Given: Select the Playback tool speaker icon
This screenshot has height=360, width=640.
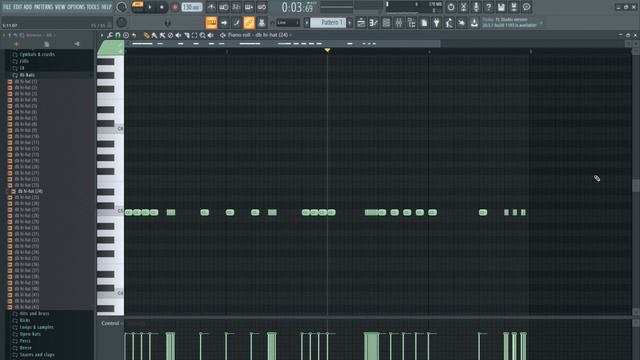Looking at the screenshot, I should tap(211, 36).
